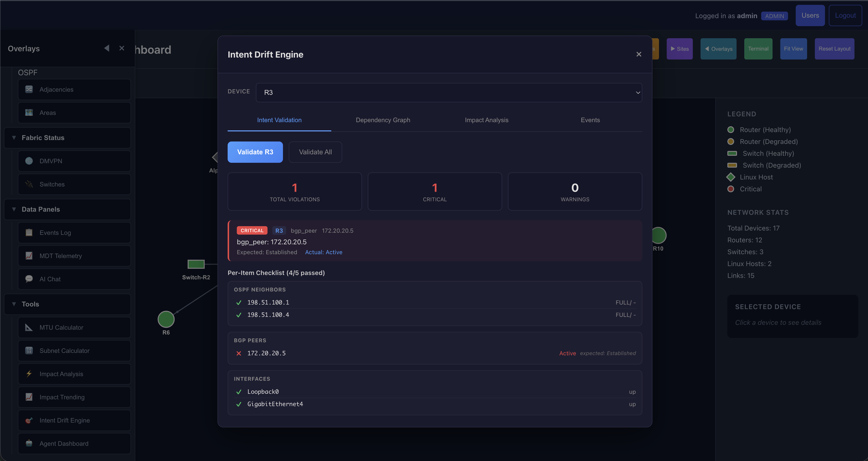Click the Impact Analysis lightning icon
The height and width of the screenshot is (461, 868).
[x=29, y=374]
